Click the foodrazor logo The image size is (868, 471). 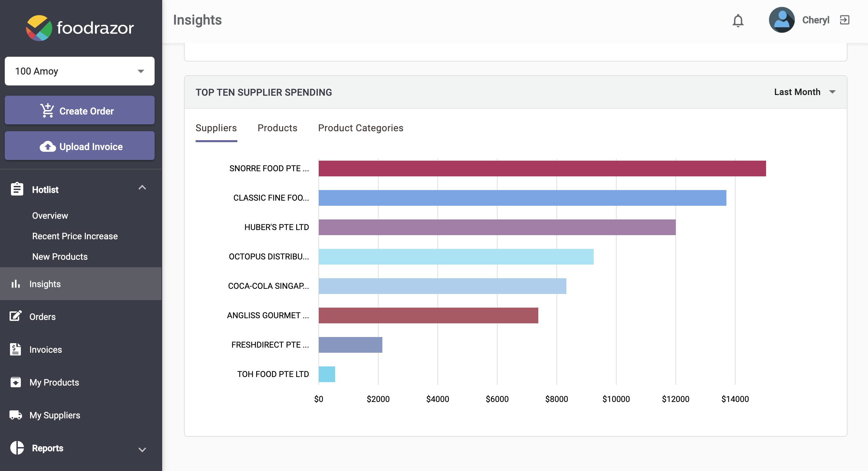[80, 28]
